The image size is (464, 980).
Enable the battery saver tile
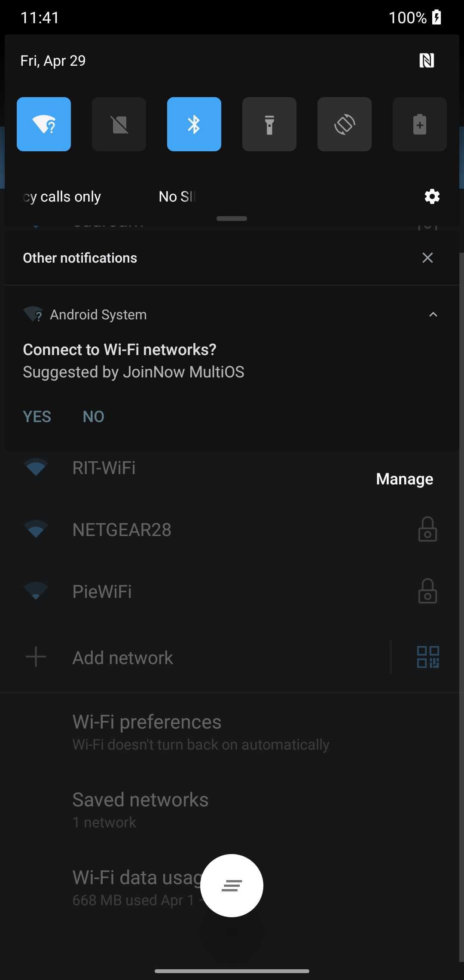coord(420,124)
